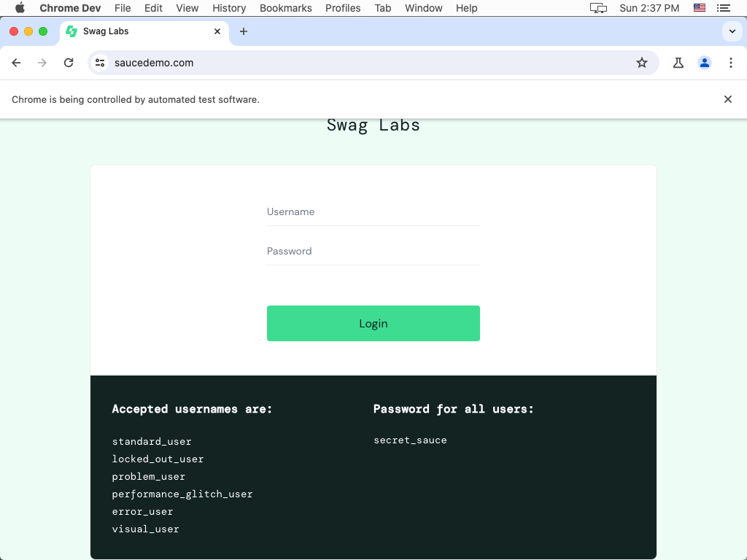The width and height of the screenshot is (747, 560).
Task: Click the text secret_sauce
Action: click(x=410, y=440)
